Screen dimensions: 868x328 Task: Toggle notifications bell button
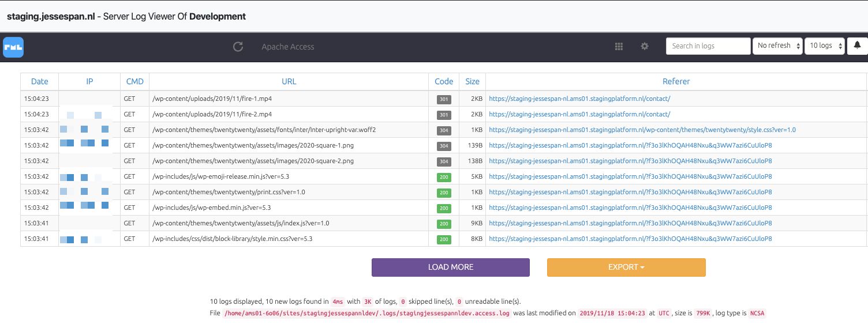[857, 46]
